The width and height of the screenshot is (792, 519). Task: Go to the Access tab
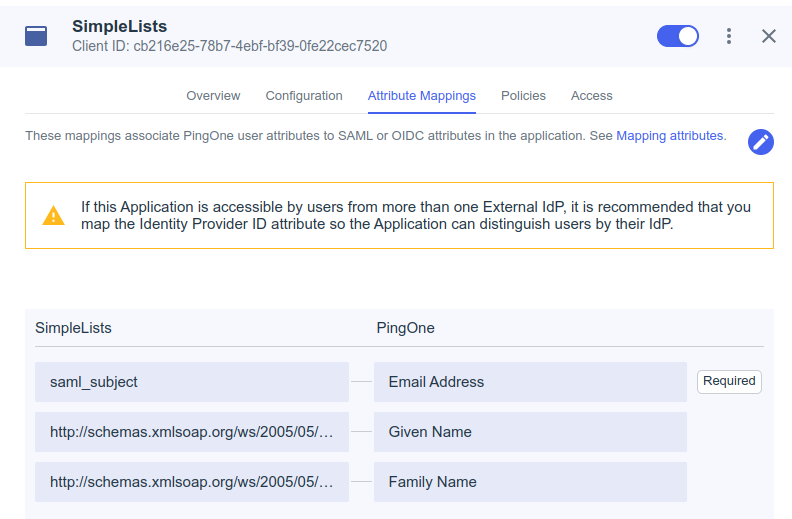[x=591, y=96]
